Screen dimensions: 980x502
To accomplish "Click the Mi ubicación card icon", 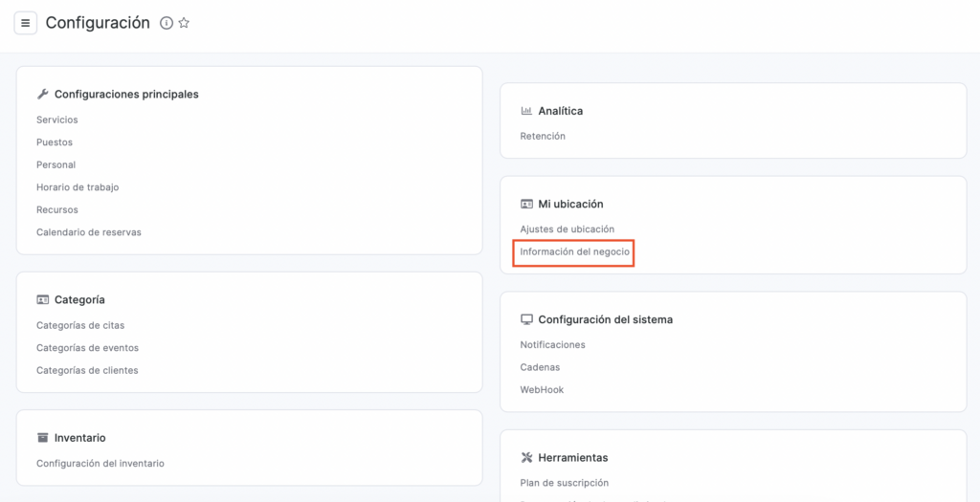I will [x=526, y=205].
